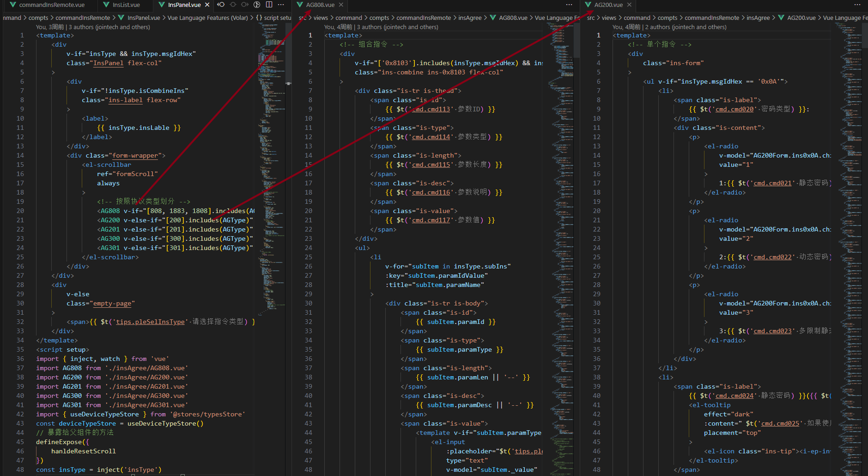Switch to the InsList.vue tab
This screenshot has width=868, height=476.
[x=126, y=5]
